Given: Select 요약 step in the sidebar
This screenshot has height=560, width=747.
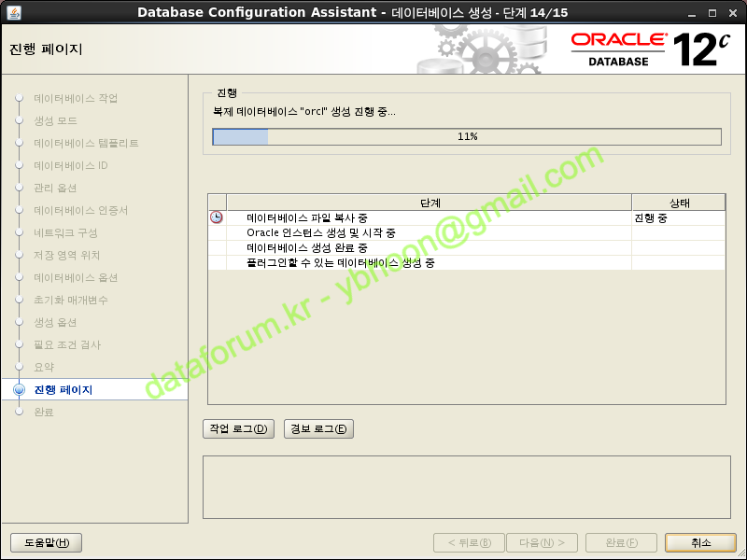Looking at the screenshot, I should (44, 367).
